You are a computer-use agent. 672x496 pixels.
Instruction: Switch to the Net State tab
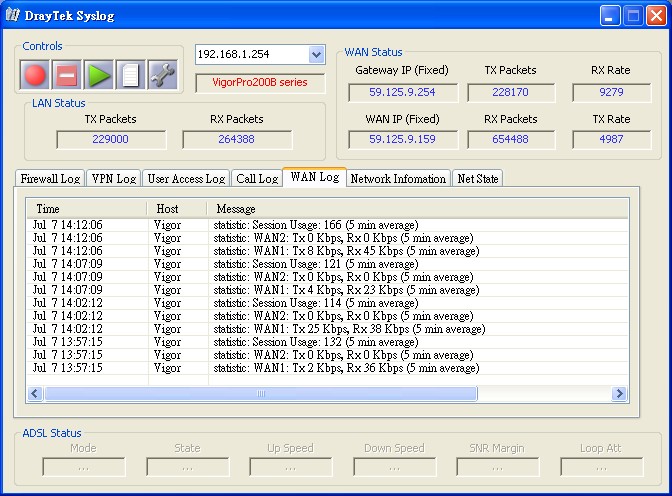pos(477,178)
